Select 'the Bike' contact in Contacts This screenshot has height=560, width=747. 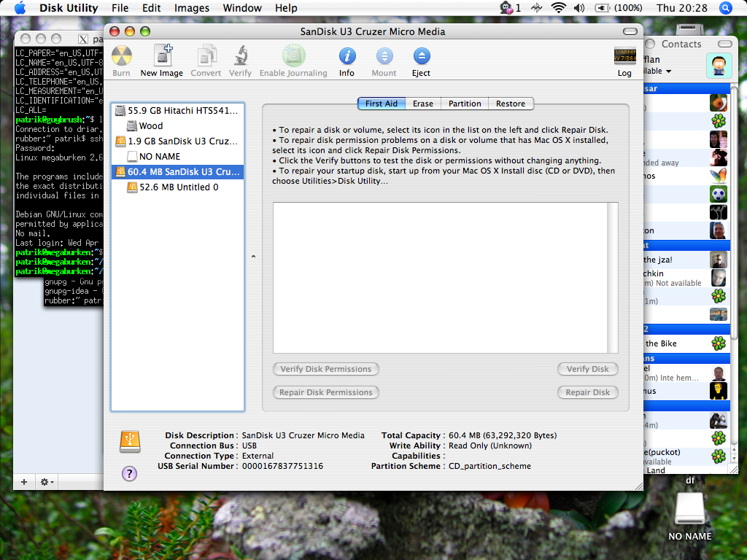(x=686, y=343)
